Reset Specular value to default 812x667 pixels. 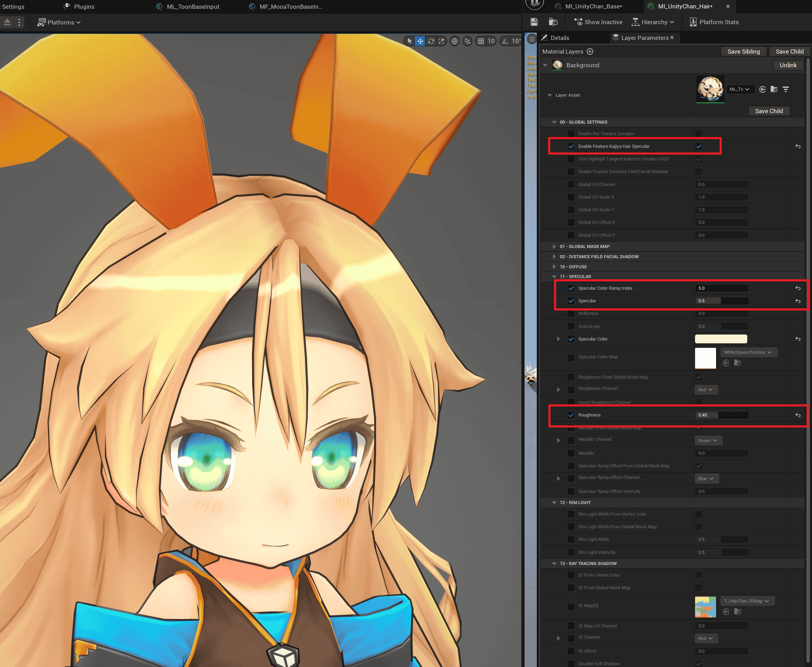point(798,301)
